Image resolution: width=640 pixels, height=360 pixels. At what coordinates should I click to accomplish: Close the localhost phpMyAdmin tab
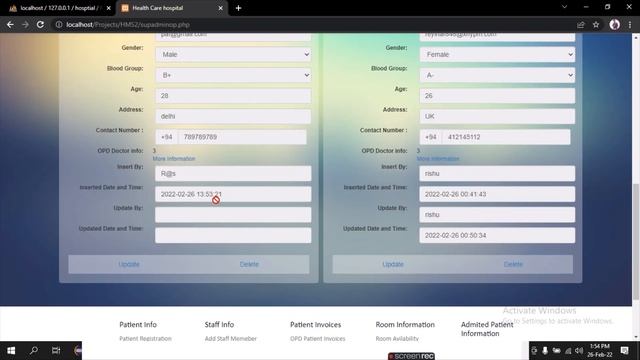109,8
